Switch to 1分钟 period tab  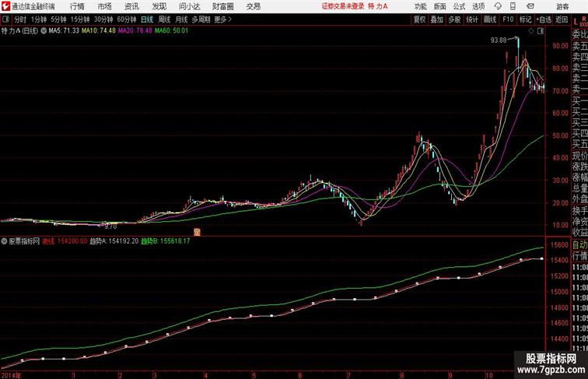(x=39, y=19)
